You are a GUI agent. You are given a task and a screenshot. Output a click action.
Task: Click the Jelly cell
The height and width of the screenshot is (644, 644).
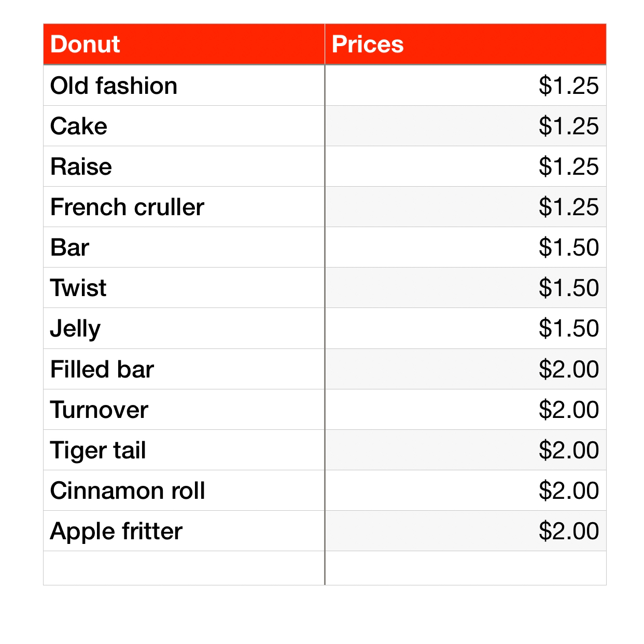(x=184, y=328)
